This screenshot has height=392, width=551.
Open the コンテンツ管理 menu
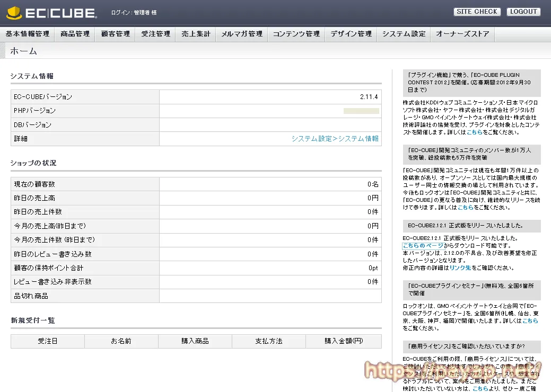coord(296,34)
